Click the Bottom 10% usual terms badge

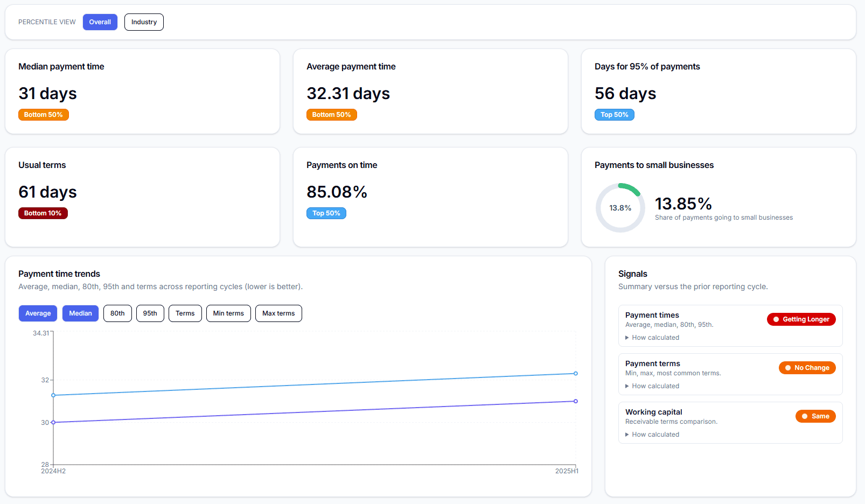pyautogui.click(x=43, y=213)
